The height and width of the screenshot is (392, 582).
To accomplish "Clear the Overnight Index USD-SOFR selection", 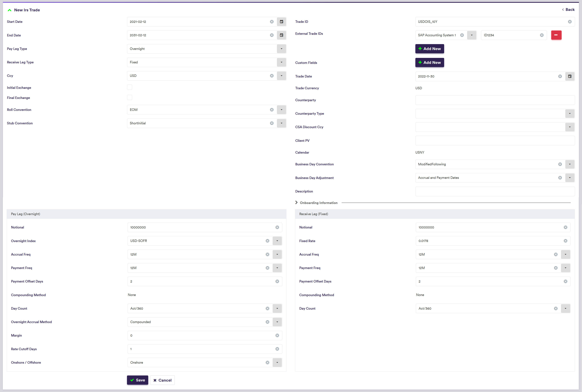I will pyautogui.click(x=267, y=241).
